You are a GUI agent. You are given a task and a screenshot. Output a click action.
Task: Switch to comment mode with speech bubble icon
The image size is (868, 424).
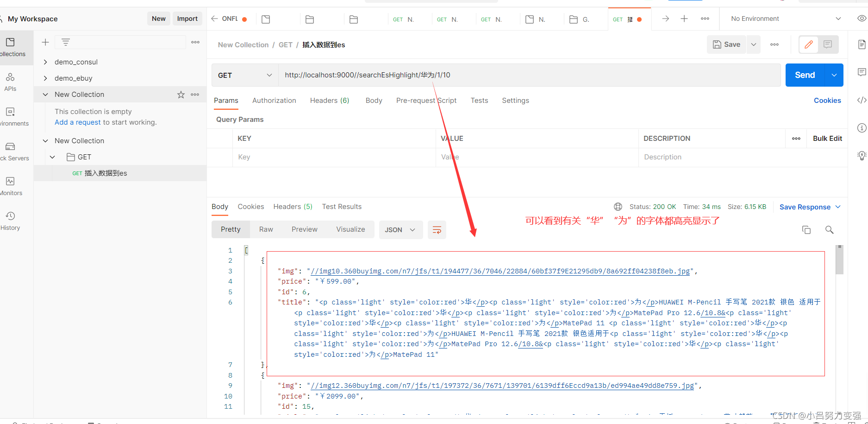(828, 44)
